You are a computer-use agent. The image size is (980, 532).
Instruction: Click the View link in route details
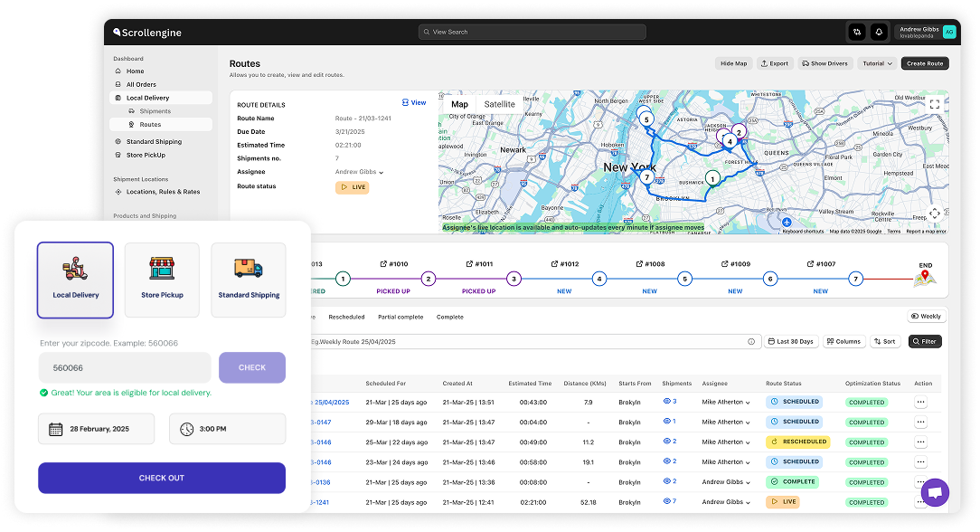pyautogui.click(x=414, y=102)
